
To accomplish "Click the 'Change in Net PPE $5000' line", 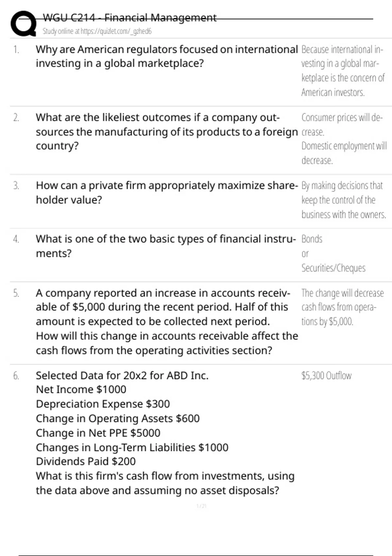I will [x=98, y=433].
